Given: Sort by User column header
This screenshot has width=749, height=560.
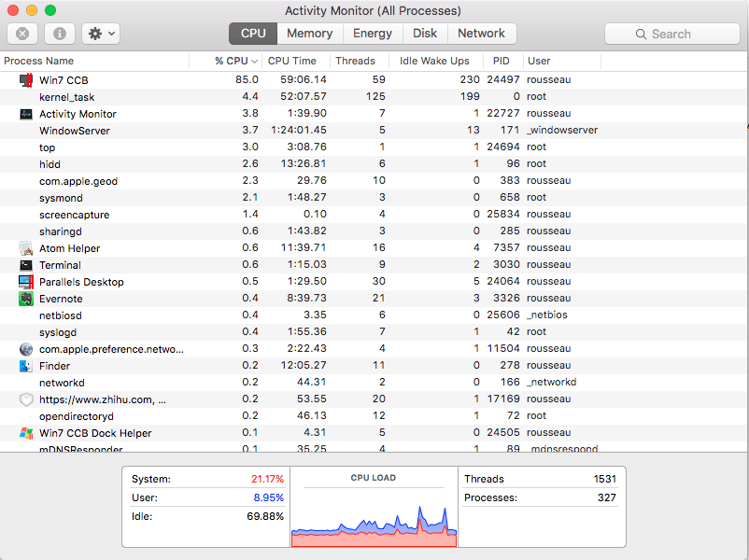Looking at the screenshot, I should [562, 61].
